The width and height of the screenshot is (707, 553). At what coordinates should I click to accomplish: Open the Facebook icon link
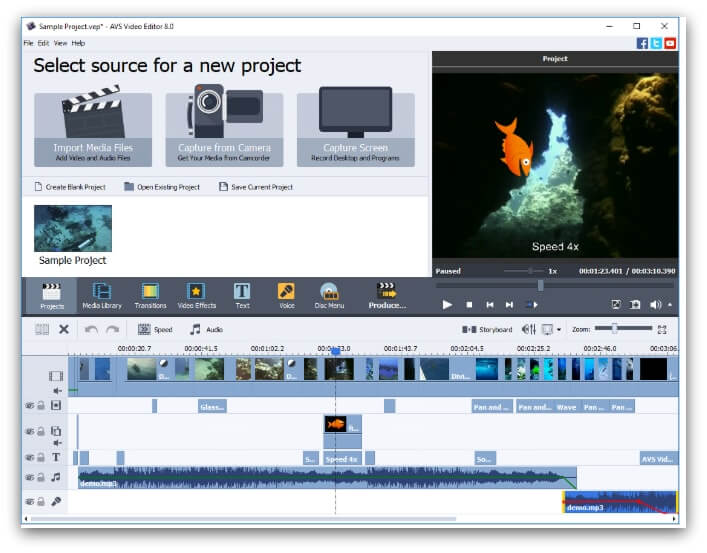[x=642, y=43]
